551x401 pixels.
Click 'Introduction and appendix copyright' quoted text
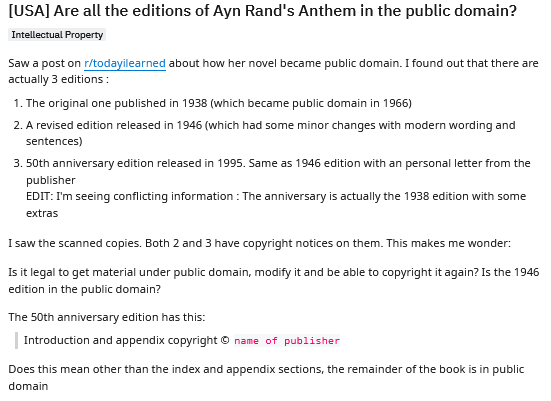coord(121,340)
